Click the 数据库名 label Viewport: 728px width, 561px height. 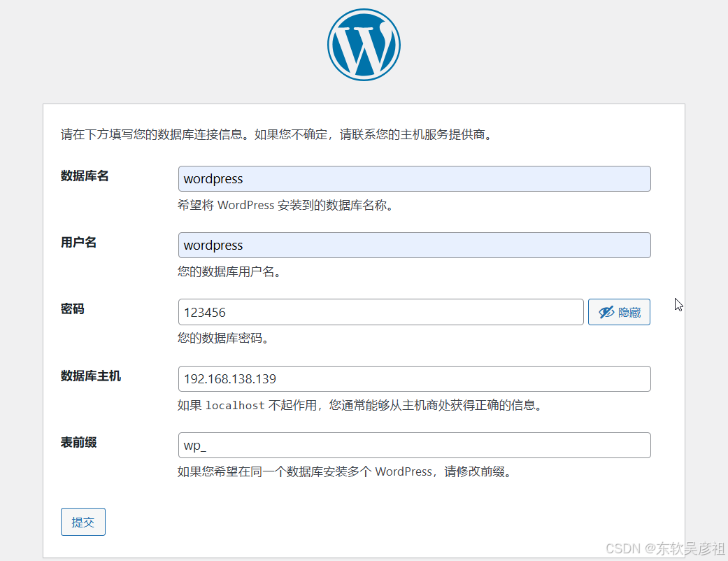tap(85, 176)
